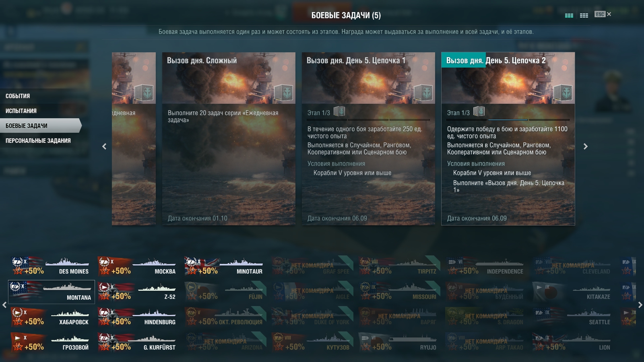This screenshot has height=362, width=644.
Task: Choose the Hindenburg ship
Action: [x=138, y=317]
